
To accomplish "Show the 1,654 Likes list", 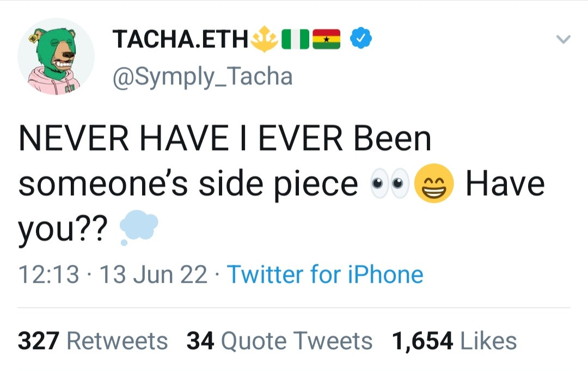I will tap(454, 341).
